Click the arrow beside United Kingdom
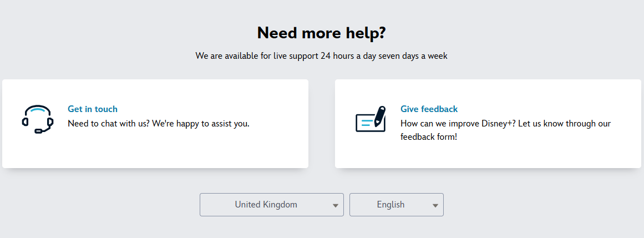 click(x=336, y=205)
